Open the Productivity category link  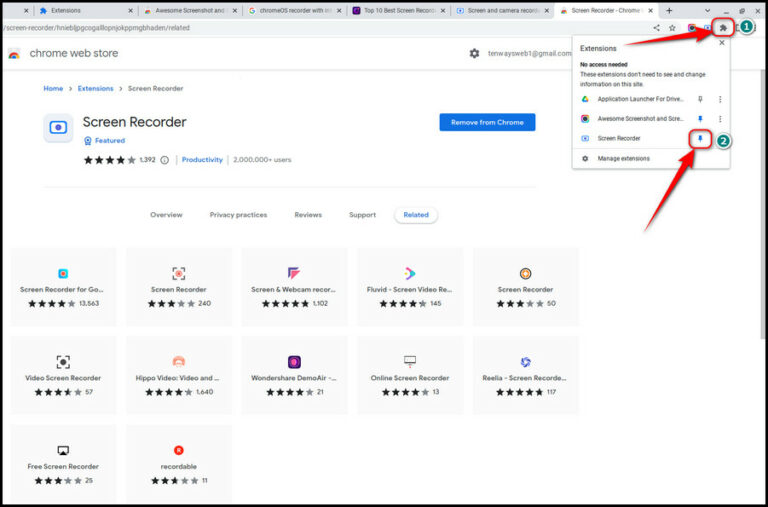[x=202, y=160]
